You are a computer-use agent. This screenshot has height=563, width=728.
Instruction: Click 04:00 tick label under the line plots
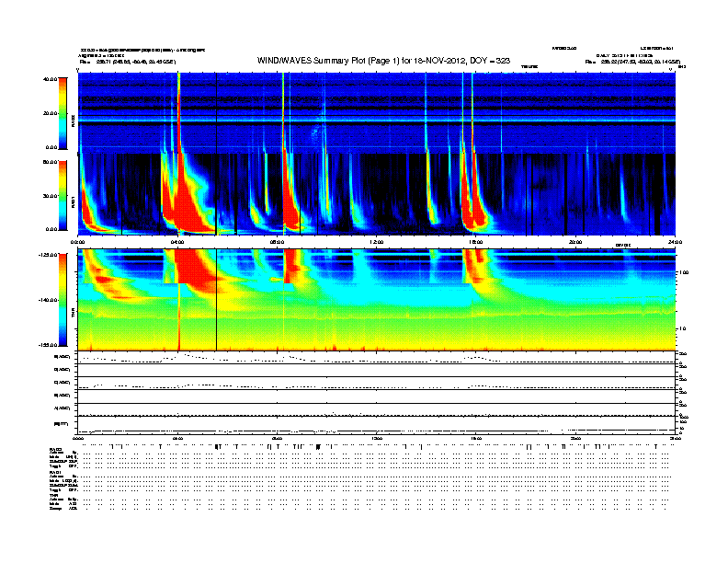pos(177,438)
